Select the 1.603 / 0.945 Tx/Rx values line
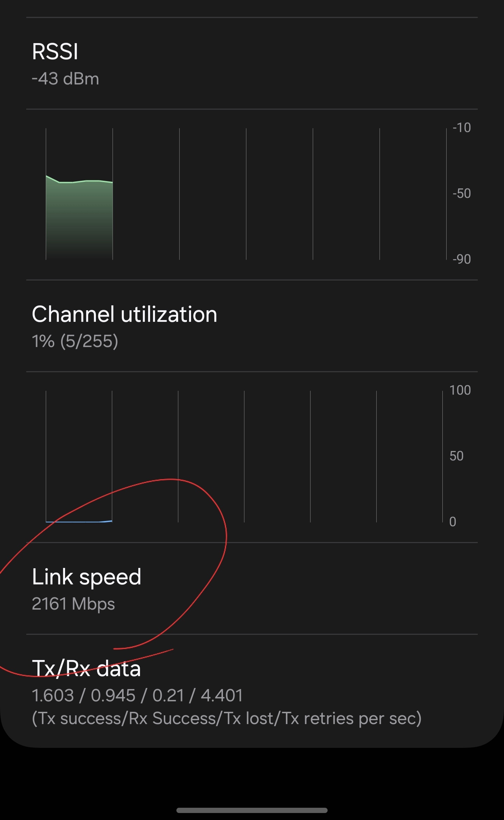The height and width of the screenshot is (820, 504). (137, 696)
